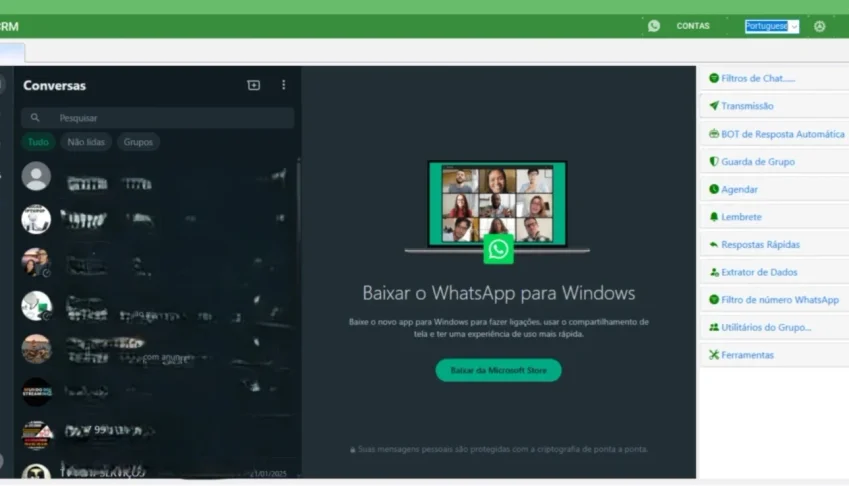The width and height of the screenshot is (849, 486).
Task: Click the Guarda de Grupo shield icon
Action: tap(714, 161)
